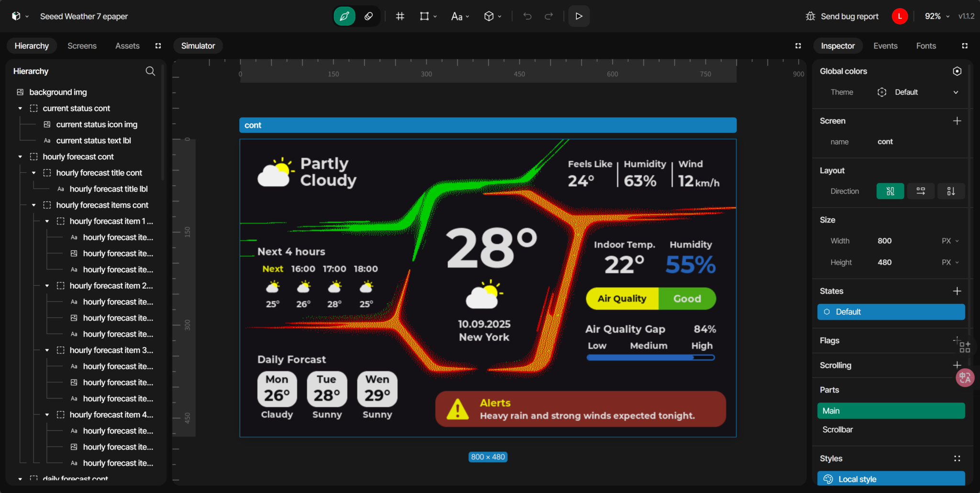Switch to the Assets tab
This screenshot has height=493, width=980.
point(127,45)
